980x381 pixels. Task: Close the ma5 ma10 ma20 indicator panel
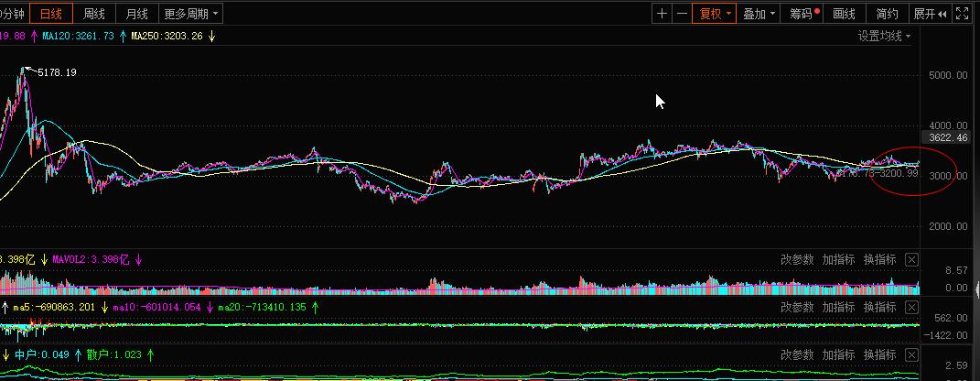(912, 307)
